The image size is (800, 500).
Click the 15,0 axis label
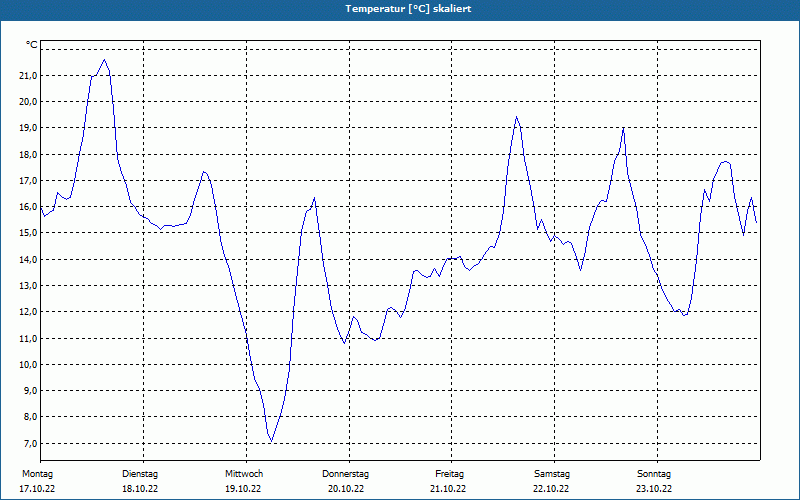(28, 233)
